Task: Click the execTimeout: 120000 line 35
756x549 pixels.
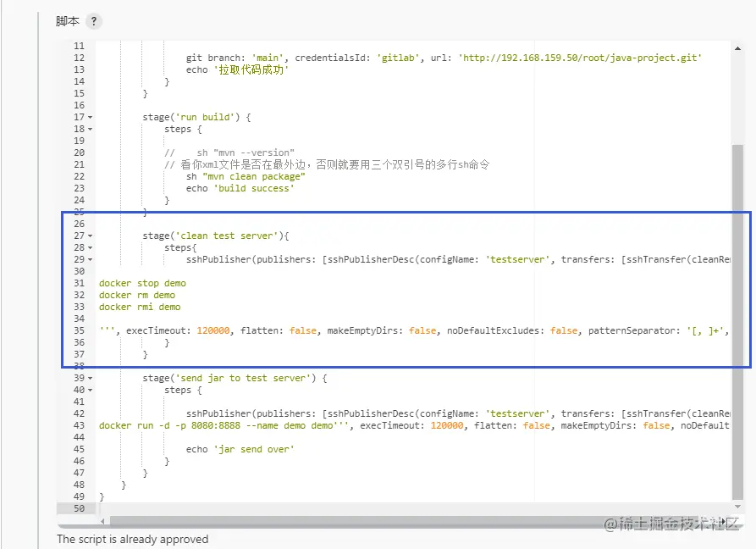Action: [414, 331]
